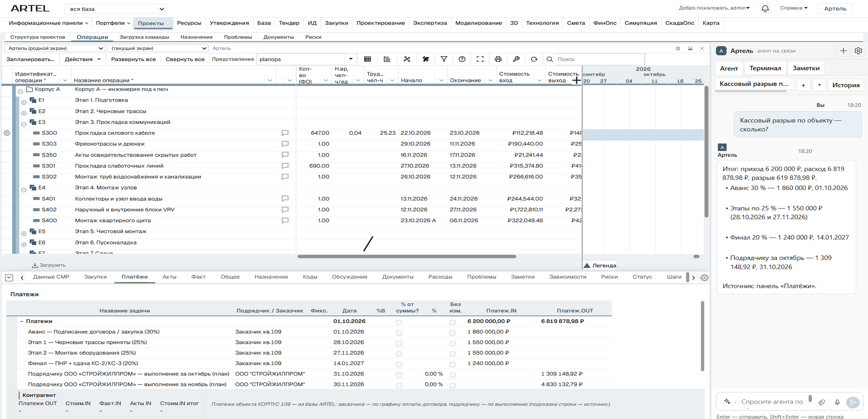Open the История button in agent panel
The image size is (868, 419).
846,85
